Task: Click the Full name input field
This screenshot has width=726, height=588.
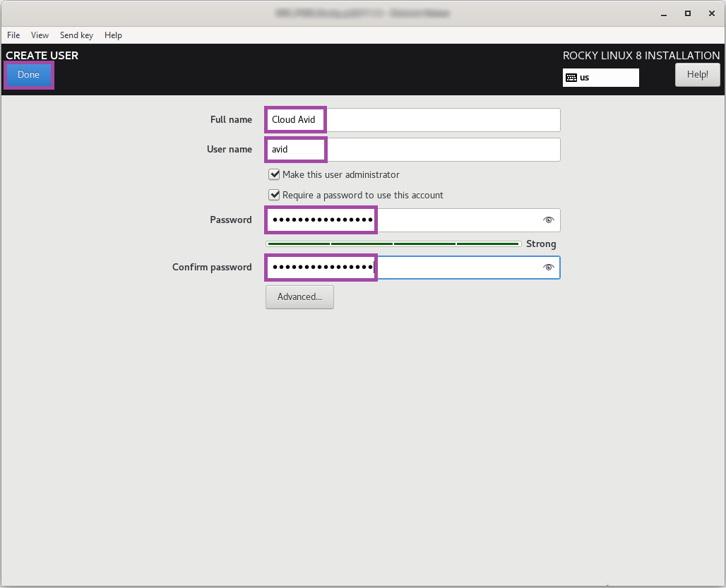Action: click(413, 120)
